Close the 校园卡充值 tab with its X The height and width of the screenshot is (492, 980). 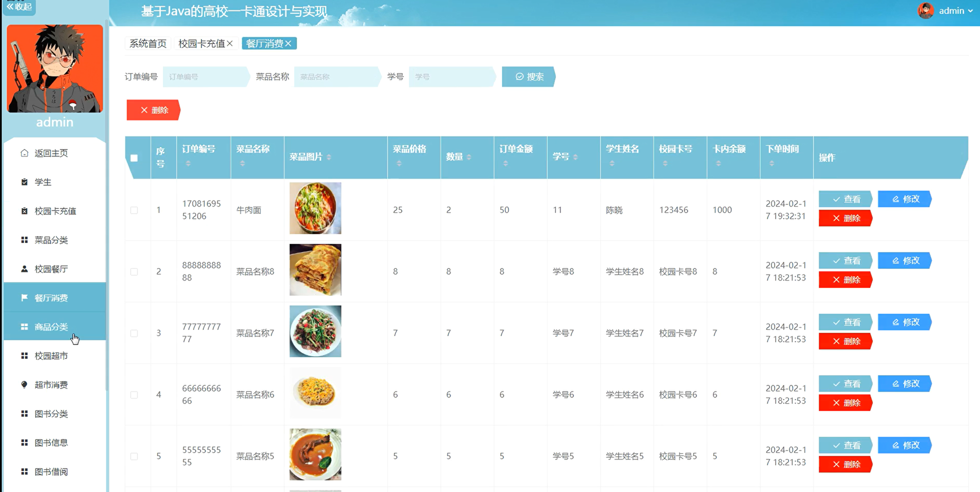tap(230, 44)
